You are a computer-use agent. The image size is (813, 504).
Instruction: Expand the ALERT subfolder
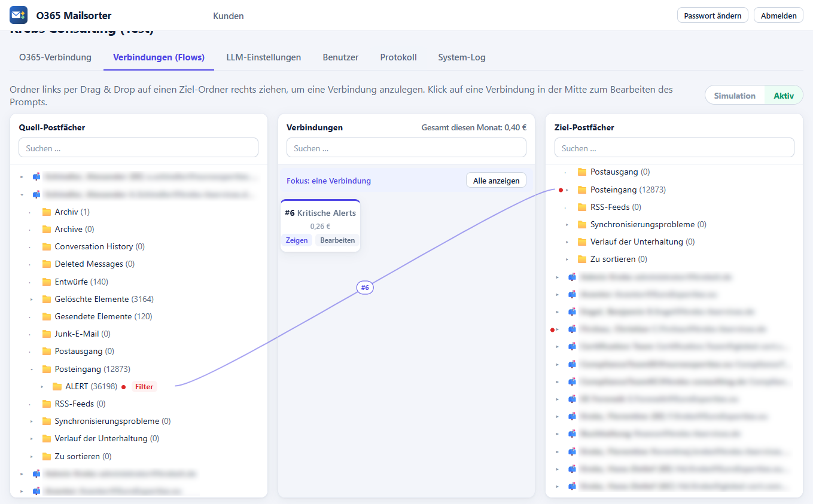pos(42,387)
